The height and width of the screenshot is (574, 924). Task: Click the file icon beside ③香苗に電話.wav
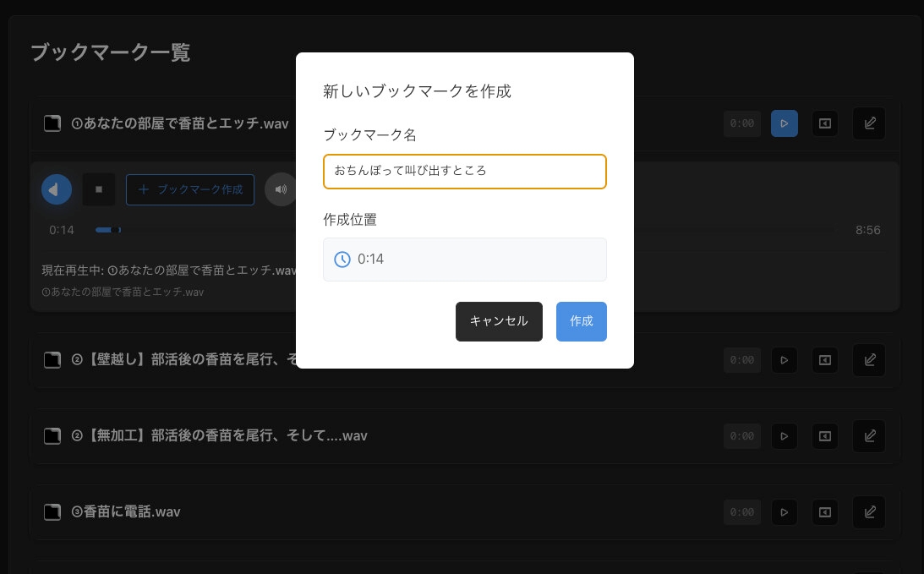(x=52, y=512)
